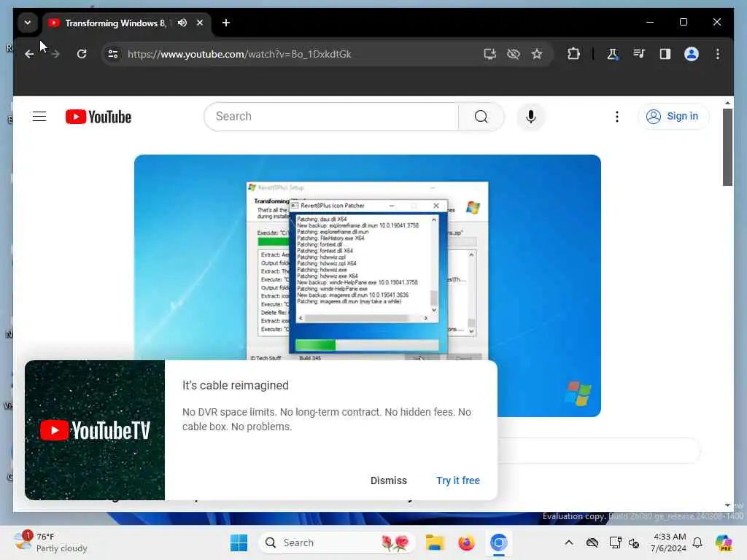Go back to the previous page
The height and width of the screenshot is (560, 747).
(x=29, y=54)
